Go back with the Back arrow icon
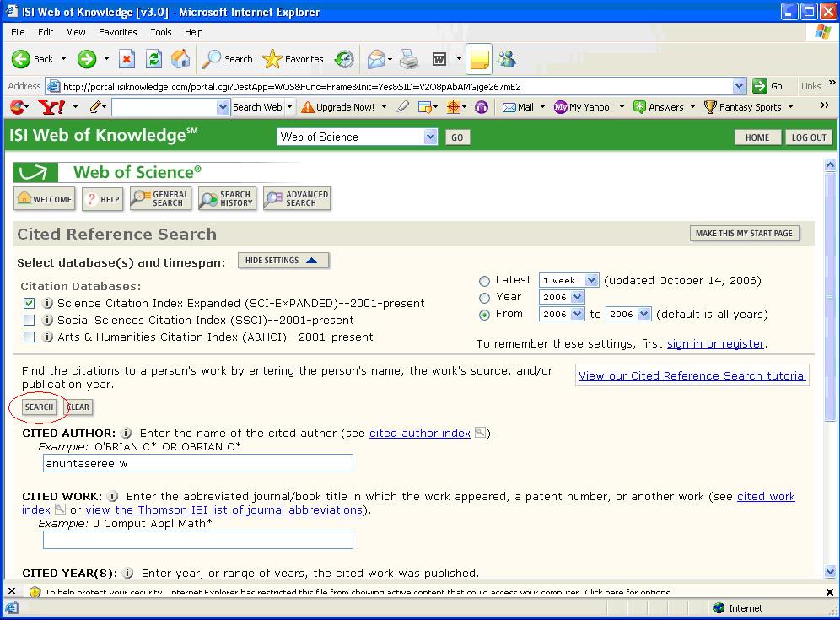This screenshot has width=840, height=620. pos(21,59)
